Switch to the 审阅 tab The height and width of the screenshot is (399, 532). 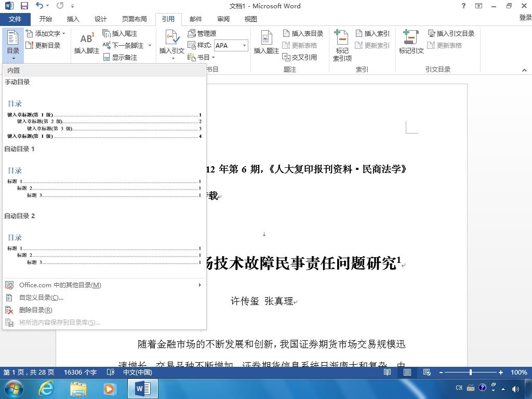[x=223, y=19]
